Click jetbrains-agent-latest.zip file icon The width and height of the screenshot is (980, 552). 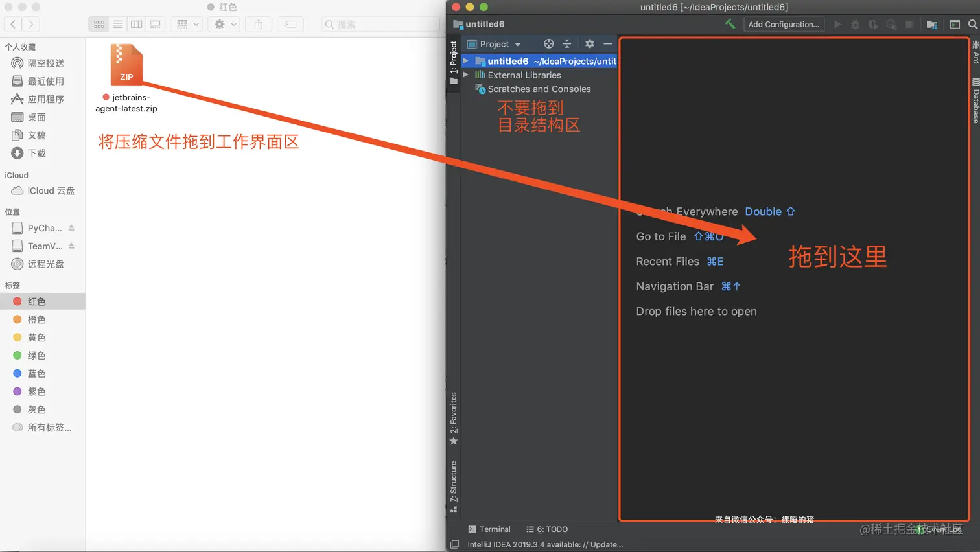126,64
